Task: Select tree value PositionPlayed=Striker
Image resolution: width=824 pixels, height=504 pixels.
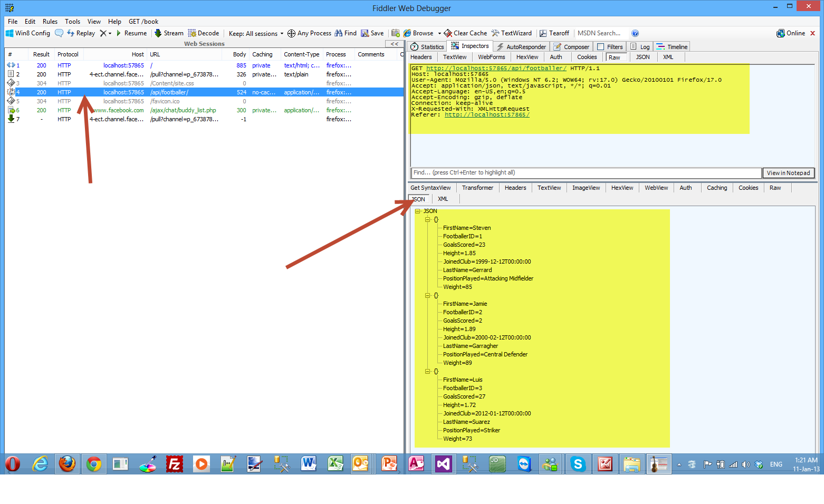Action: point(472,430)
